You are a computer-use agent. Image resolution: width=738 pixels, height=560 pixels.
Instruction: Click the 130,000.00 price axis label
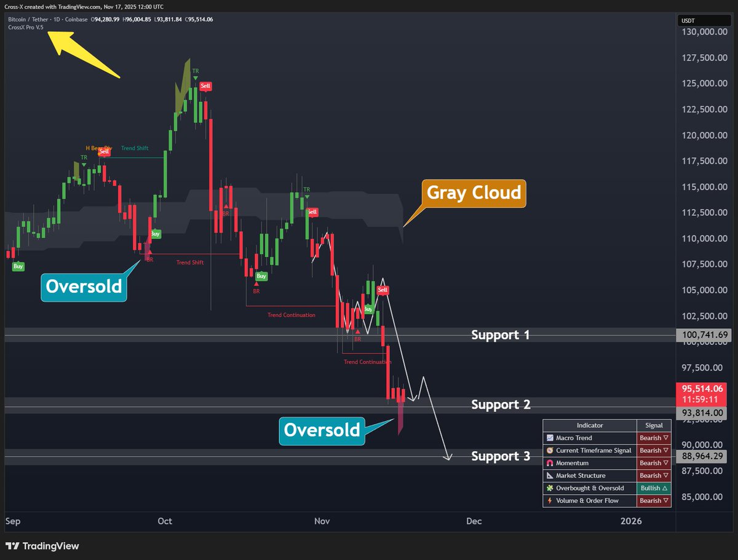click(x=704, y=32)
